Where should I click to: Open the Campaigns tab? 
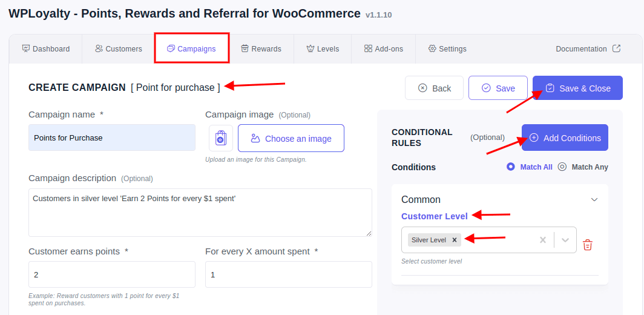[191, 49]
